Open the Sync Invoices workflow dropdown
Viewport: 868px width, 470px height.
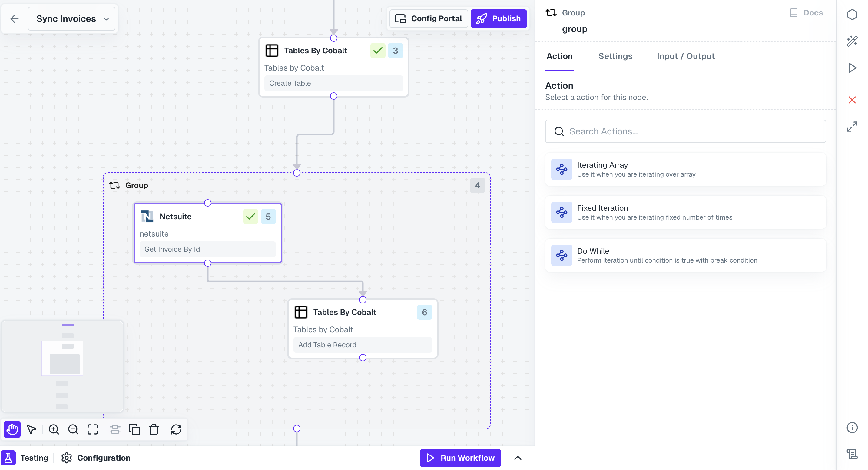click(71, 18)
